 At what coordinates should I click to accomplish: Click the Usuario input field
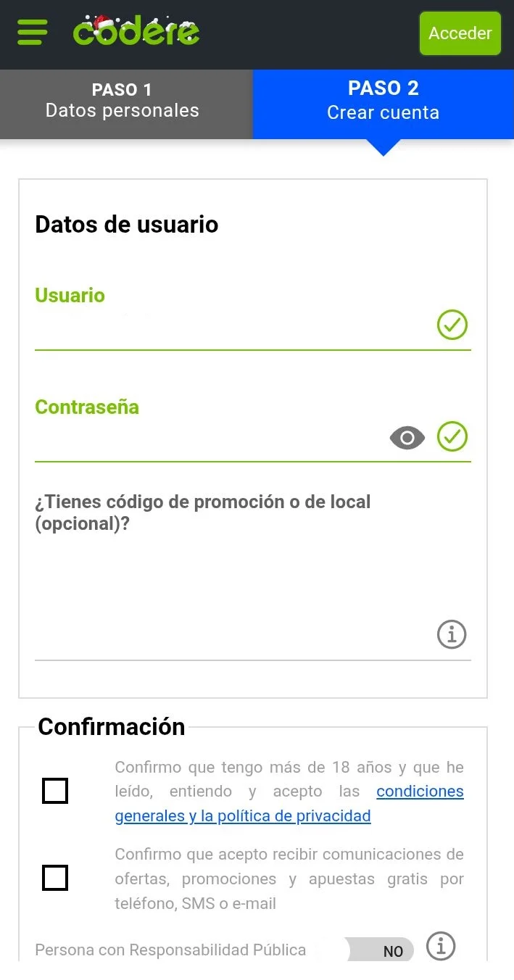[232, 328]
